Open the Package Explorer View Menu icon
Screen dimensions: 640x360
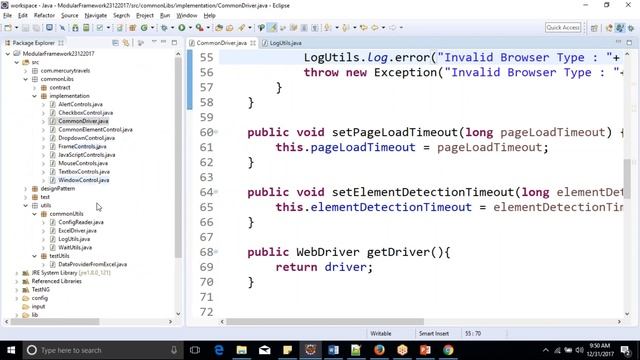tap(154, 42)
